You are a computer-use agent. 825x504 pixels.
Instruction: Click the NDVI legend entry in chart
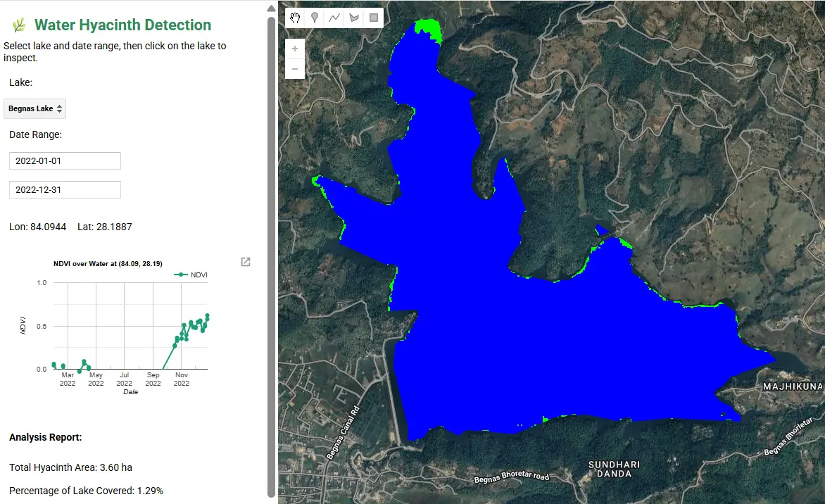[x=192, y=275]
